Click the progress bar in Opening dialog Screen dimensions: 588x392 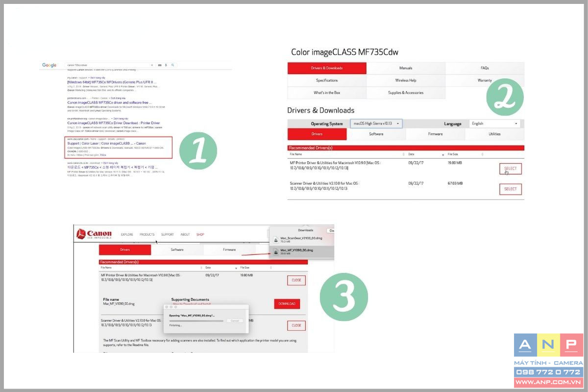click(196, 321)
